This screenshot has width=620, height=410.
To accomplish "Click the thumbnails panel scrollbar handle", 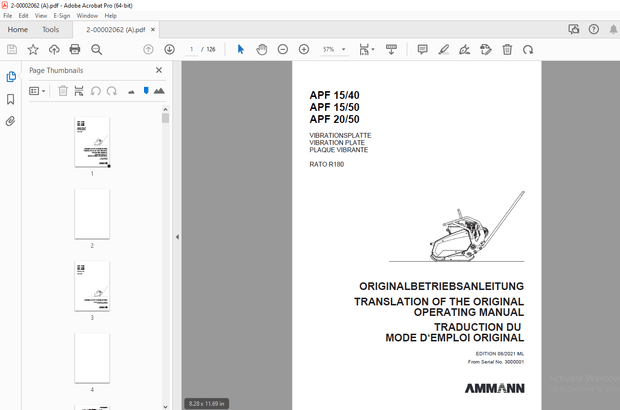I will click(165, 118).
